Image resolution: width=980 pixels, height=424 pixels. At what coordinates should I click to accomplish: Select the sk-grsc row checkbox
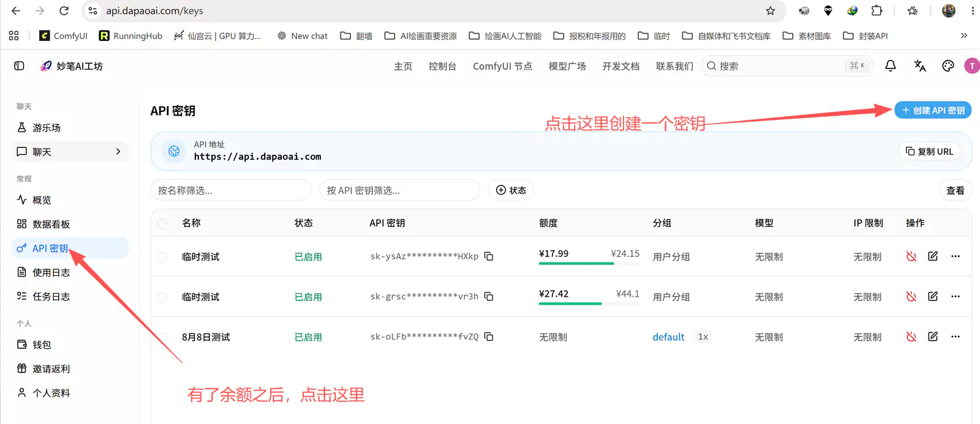162,297
